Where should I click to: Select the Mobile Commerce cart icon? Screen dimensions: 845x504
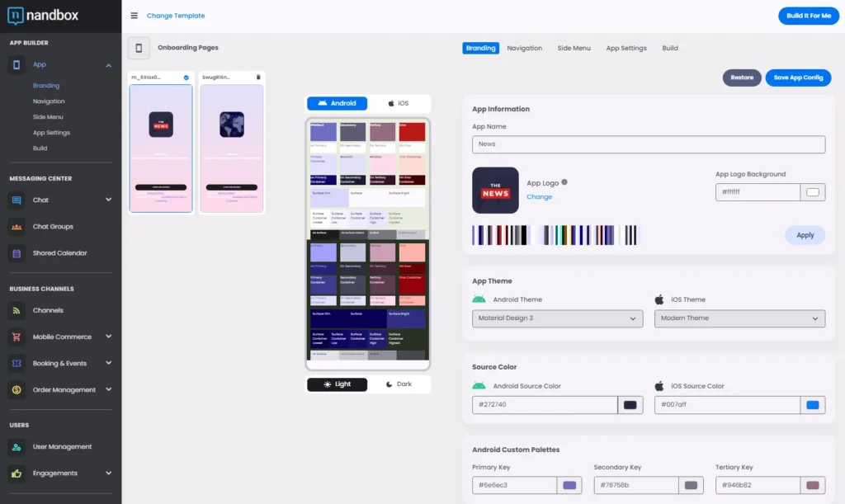click(x=17, y=337)
